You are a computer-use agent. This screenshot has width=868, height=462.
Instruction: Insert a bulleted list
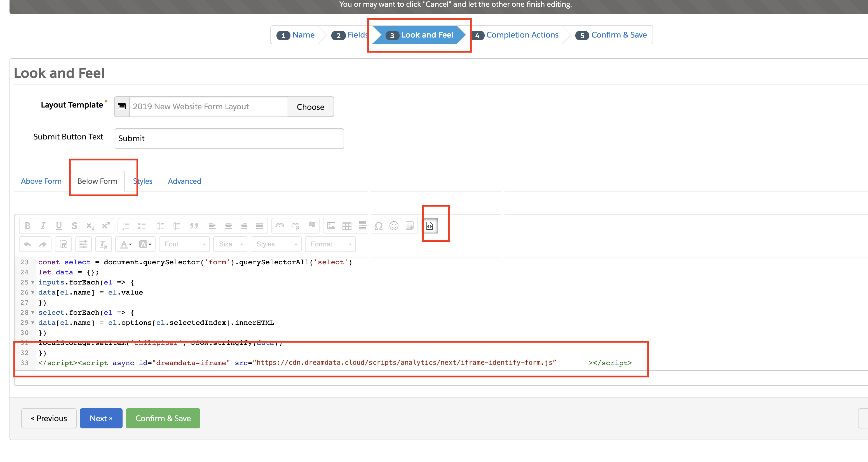(142, 226)
